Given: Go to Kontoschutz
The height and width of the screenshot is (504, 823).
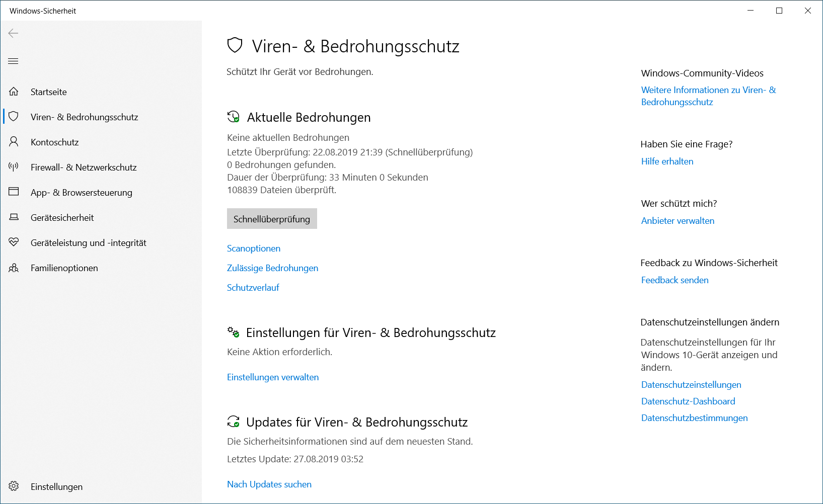Looking at the screenshot, I should point(101,142).
